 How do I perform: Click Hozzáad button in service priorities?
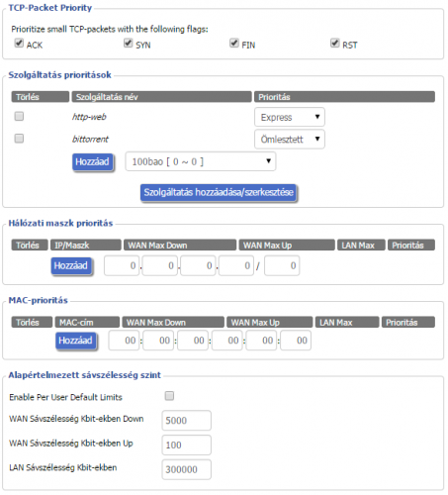coord(93,162)
